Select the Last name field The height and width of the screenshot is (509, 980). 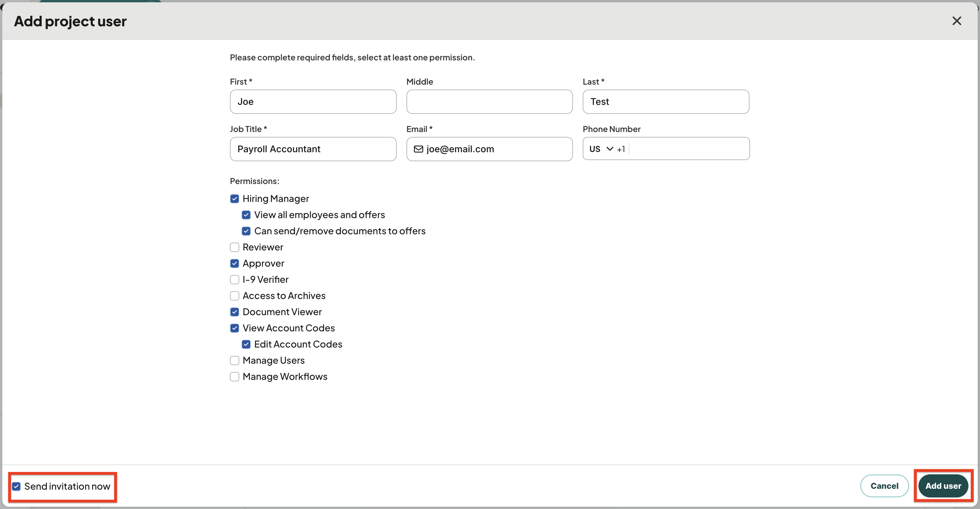pos(666,102)
